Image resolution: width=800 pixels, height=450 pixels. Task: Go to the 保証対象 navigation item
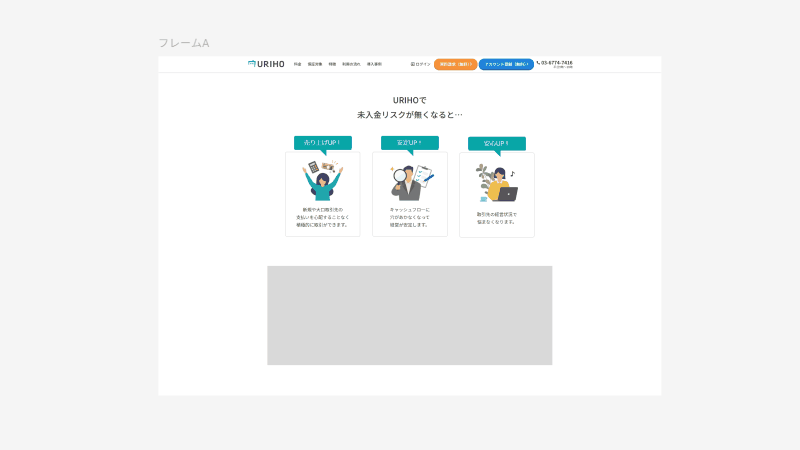(314, 64)
